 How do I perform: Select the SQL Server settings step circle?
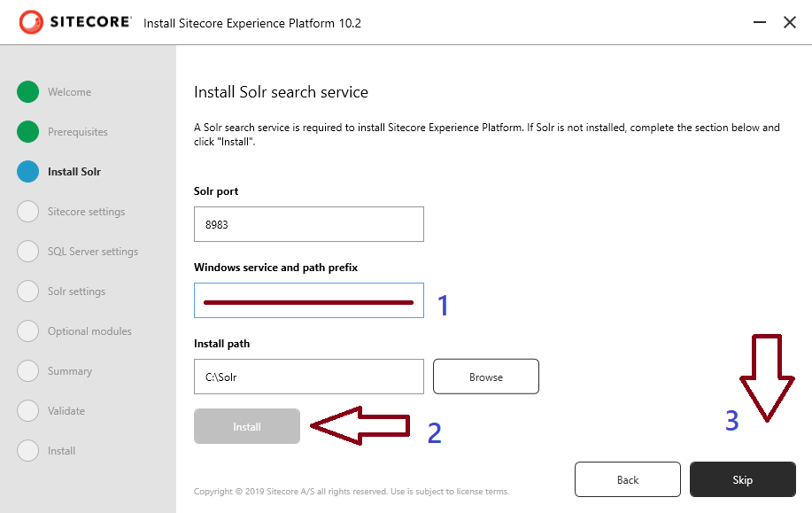click(x=26, y=251)
